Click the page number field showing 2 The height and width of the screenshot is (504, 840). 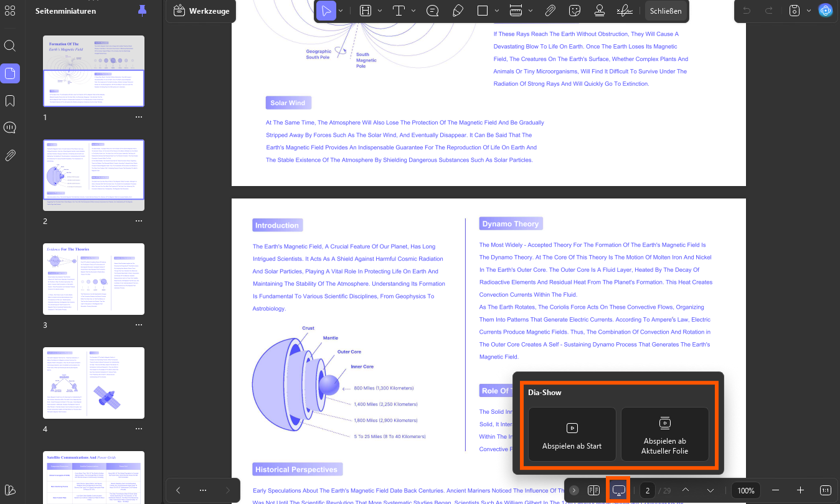tap(648, 490)
